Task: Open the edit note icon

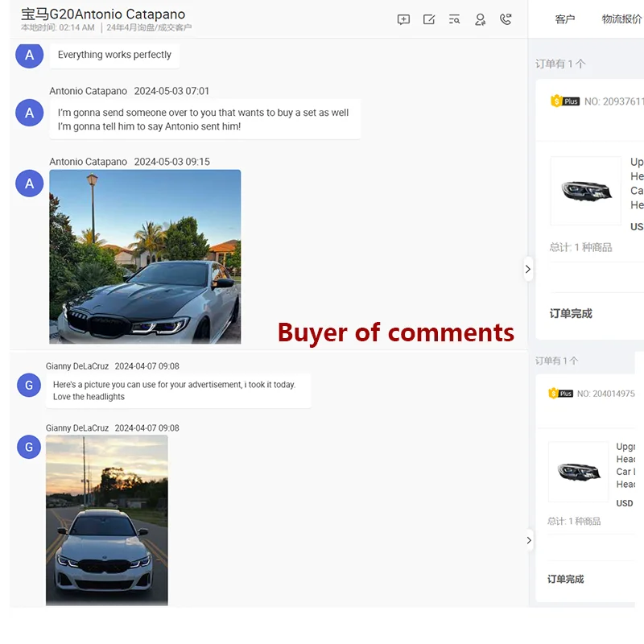Action: [x=429, y=19]
